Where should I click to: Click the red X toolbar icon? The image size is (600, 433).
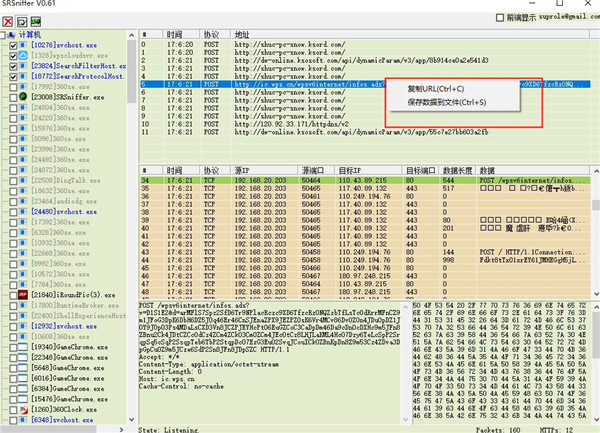[10, 20]
